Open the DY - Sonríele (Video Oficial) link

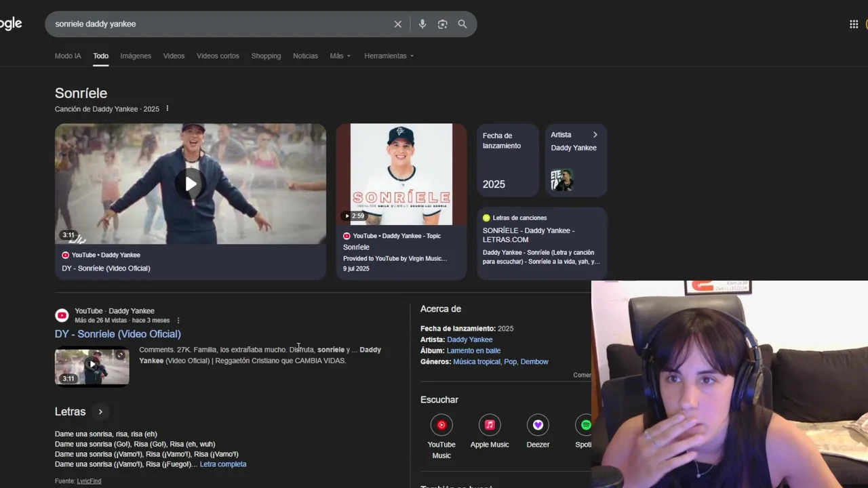(118, 333)
